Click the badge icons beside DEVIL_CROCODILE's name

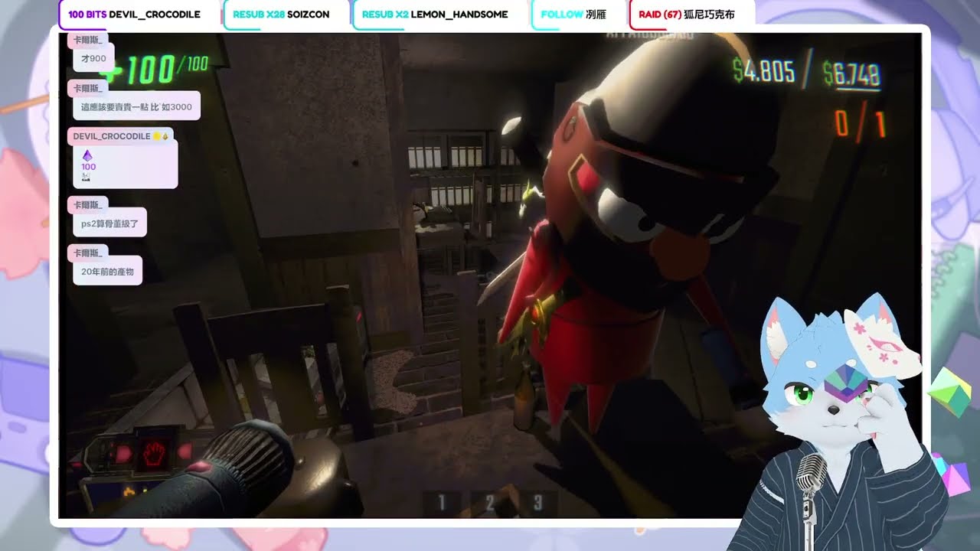point(160,136)
